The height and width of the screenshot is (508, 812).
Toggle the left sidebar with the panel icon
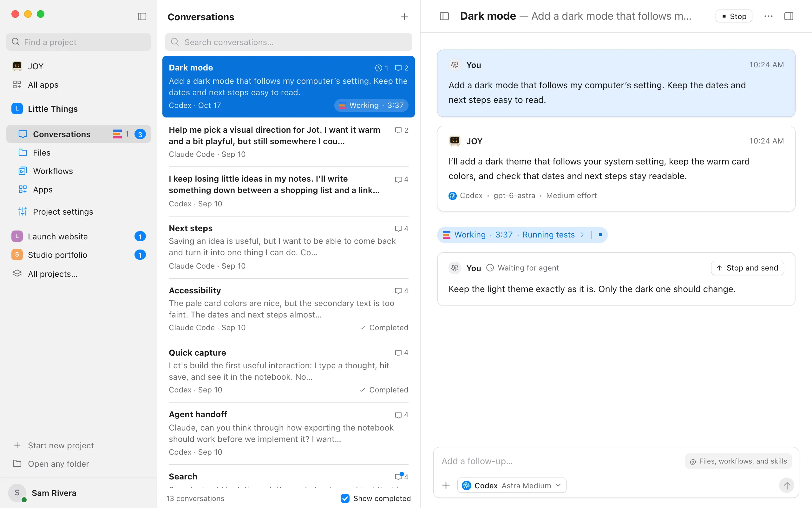point(142,17)
